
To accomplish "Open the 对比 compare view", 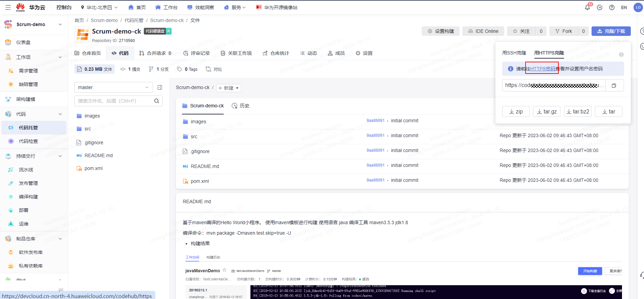I will point(214,69).
